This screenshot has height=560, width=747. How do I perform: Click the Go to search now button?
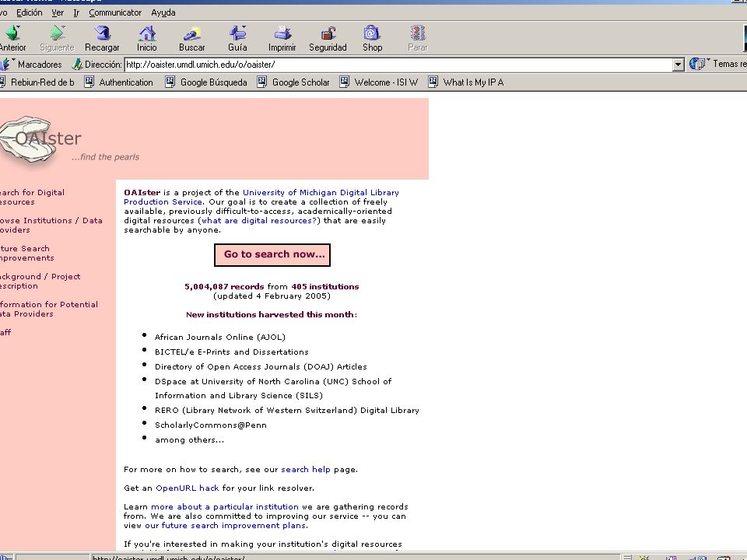(272, 255)
